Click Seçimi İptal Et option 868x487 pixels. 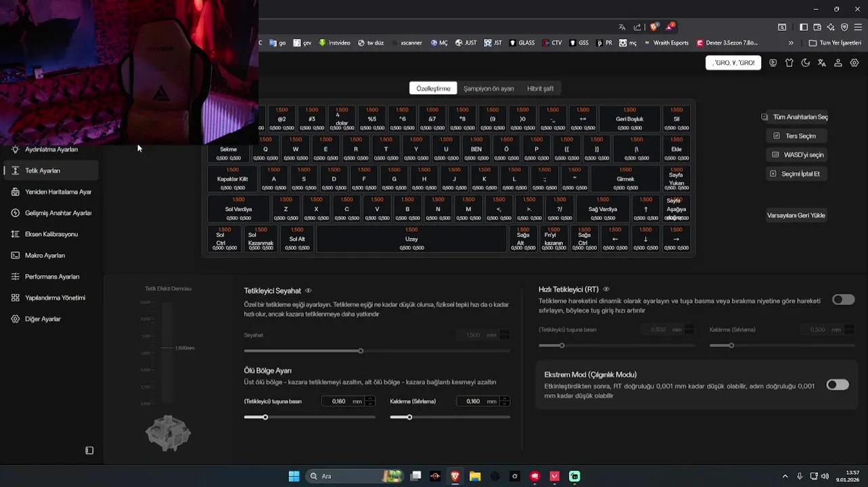[798, 174]
